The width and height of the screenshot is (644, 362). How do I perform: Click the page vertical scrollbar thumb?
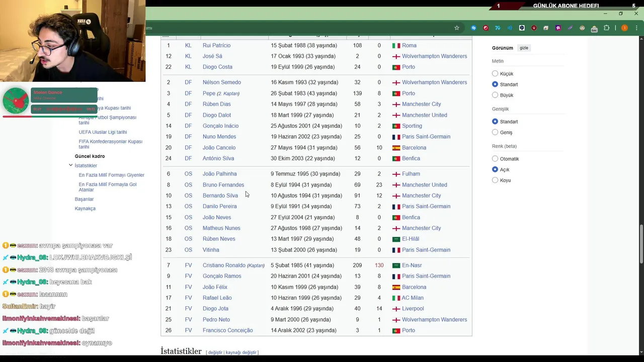641,244
